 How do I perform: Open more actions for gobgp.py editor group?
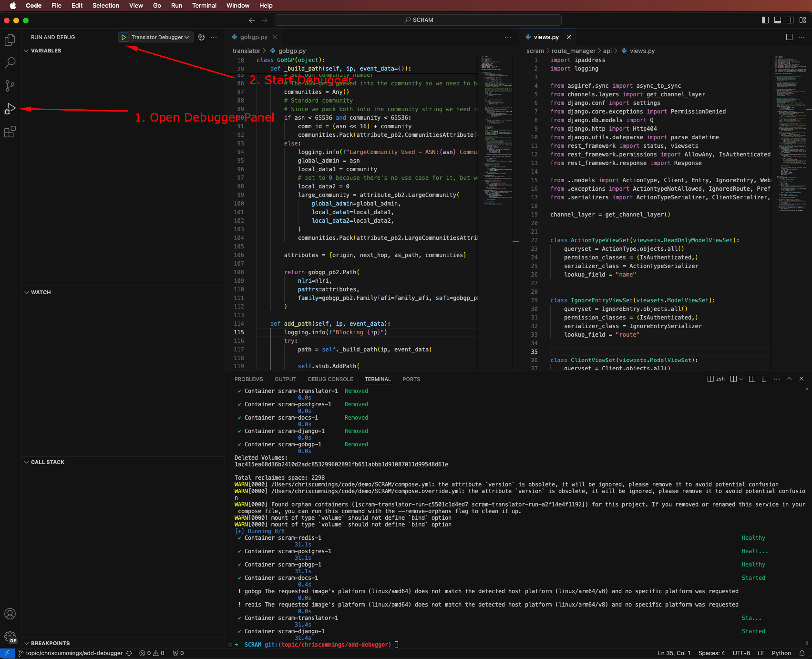[x=508, y=37]
